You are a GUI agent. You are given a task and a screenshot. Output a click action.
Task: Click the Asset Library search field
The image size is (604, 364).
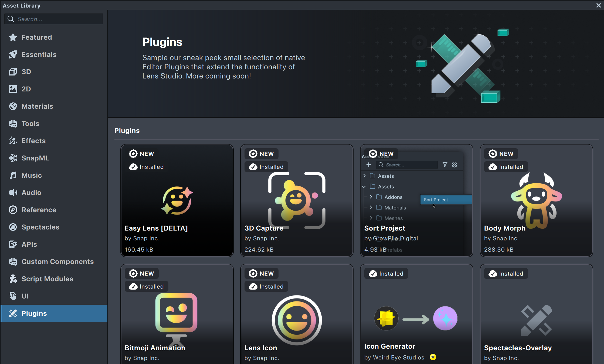(x=58, y=19)
